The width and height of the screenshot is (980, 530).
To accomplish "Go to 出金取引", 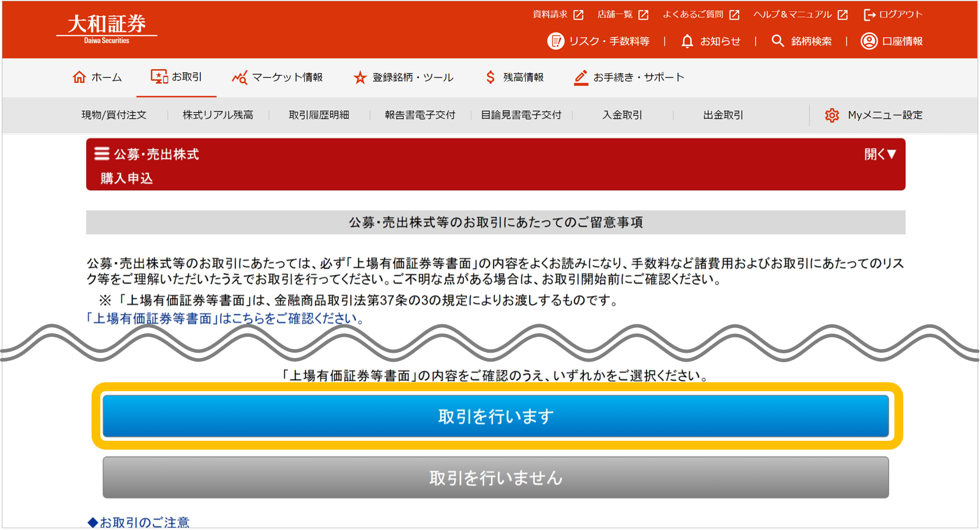I will click(x=723, y=115).
